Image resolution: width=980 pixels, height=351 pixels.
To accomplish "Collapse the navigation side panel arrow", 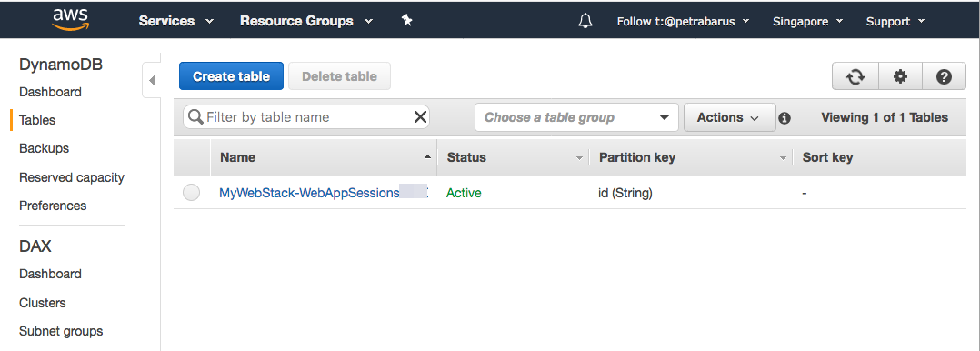I will (152, 80).
